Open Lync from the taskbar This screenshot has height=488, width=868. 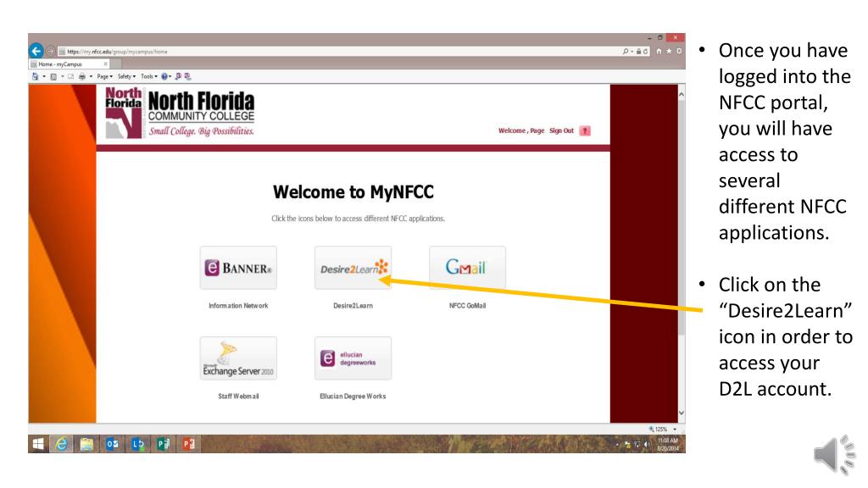coord(137,444)
